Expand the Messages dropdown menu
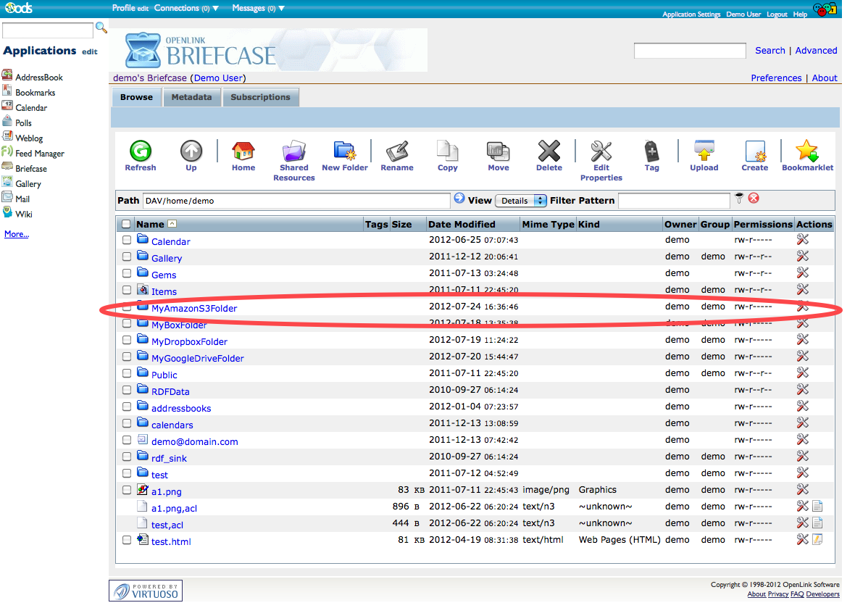The image size is (855, 616). tap(259, 8)
